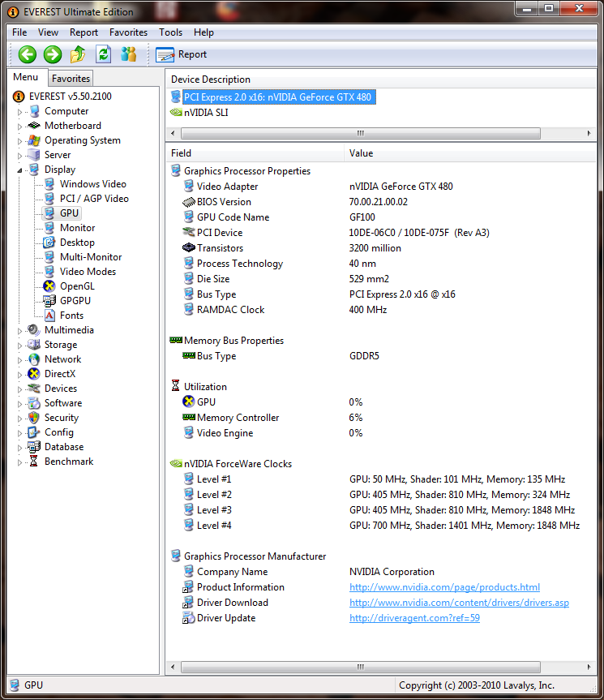This screenshot has width=604, height=700.
Task: Click the Field column header
Action: (255, 153)
